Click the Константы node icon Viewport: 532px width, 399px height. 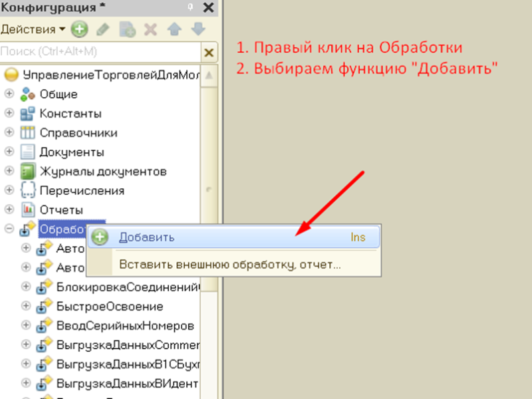27,114
